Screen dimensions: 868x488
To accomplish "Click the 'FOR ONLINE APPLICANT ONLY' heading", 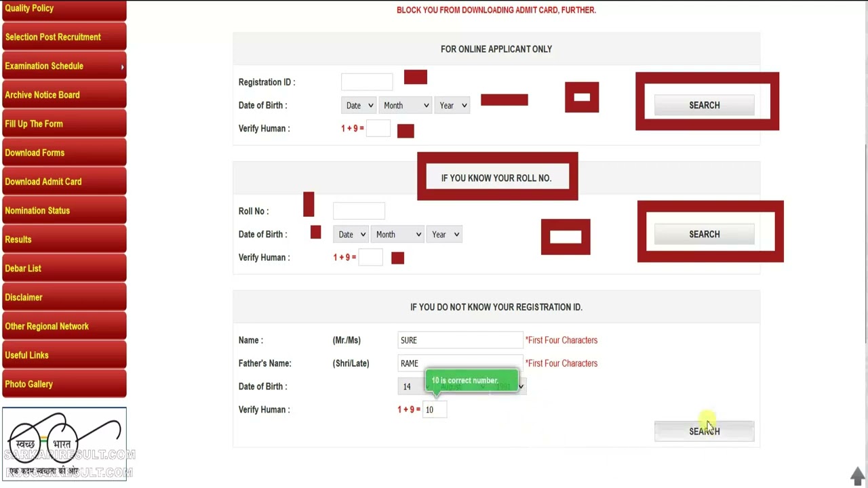I will tap(496, 49).
